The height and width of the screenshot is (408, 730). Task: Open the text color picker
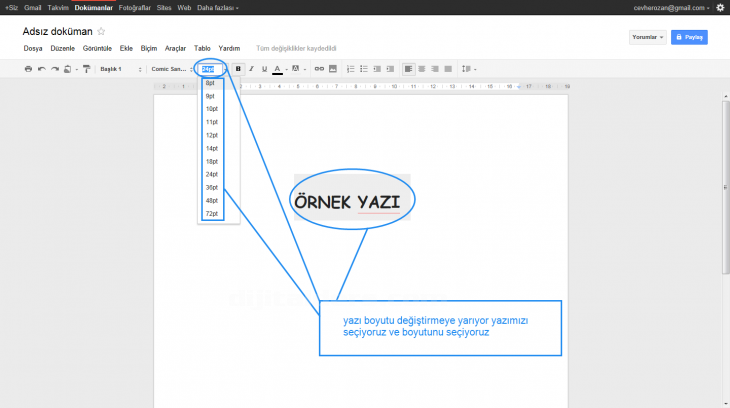[278, 69]
